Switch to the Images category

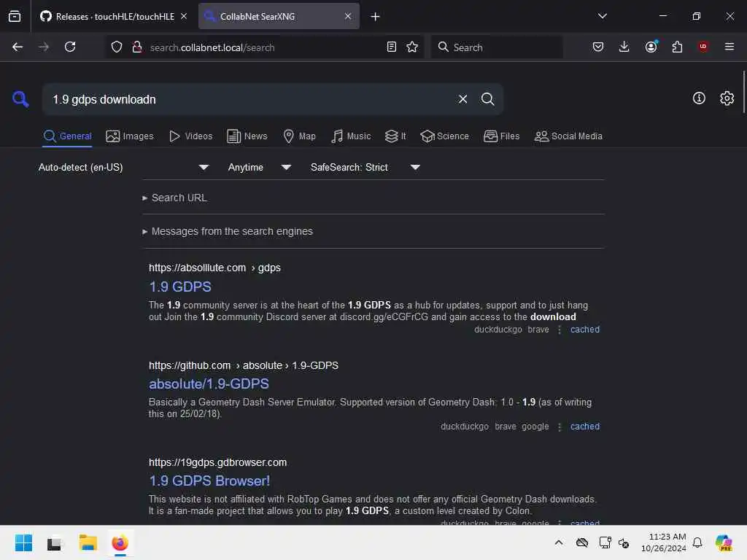130,136
